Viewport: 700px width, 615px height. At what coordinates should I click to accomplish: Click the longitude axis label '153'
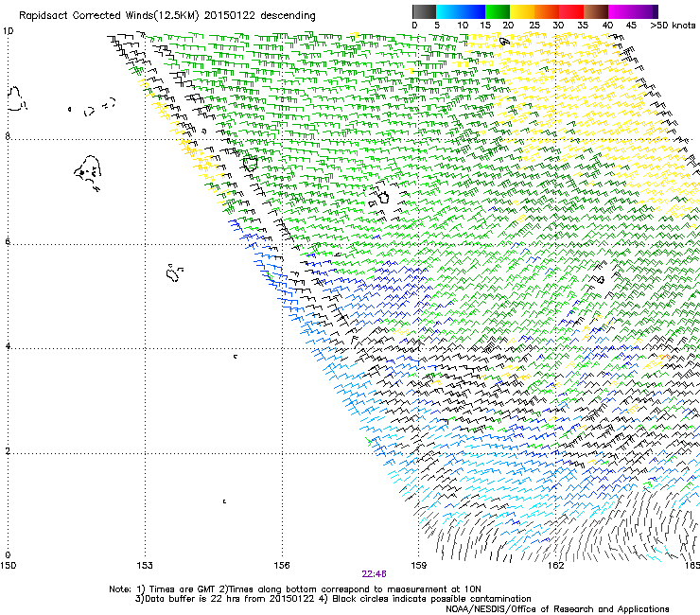(145, 566)
